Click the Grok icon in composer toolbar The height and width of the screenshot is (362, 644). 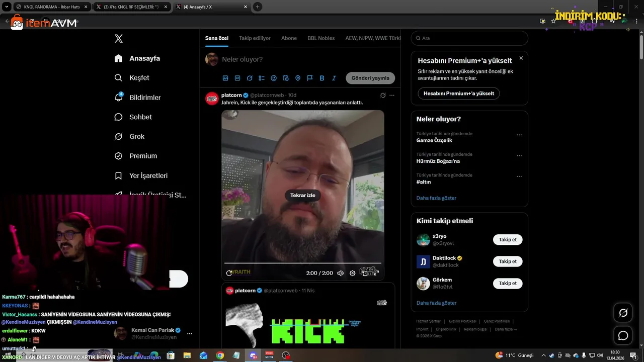pyautogui.click(x=250, y=78)
